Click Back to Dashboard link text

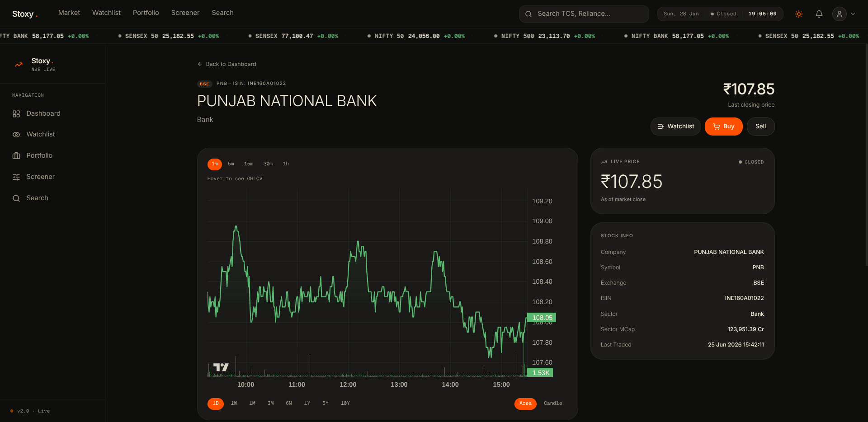point(231,64)
